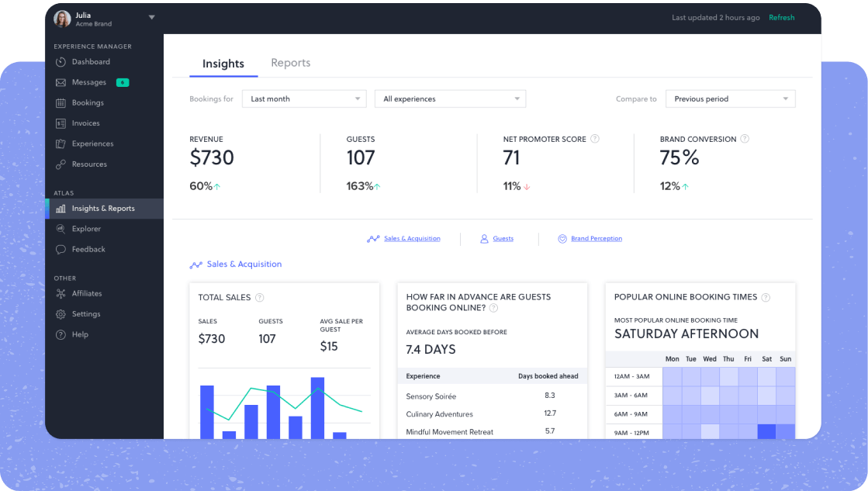Screen dimensions: 868x491
Task: Open the Affiliates icon
Action: [61, 294]
